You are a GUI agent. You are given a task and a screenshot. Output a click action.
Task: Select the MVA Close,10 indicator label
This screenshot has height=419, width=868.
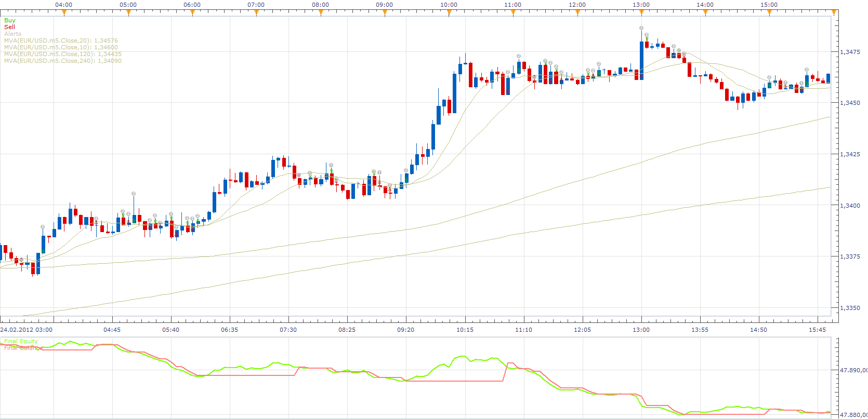click(61, 47)
